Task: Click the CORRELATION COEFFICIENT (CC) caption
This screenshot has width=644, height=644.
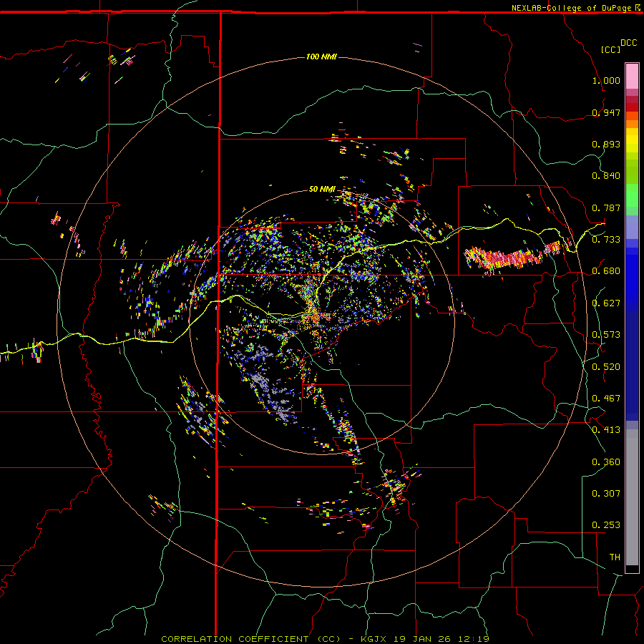Action: [x=251, y=639]
